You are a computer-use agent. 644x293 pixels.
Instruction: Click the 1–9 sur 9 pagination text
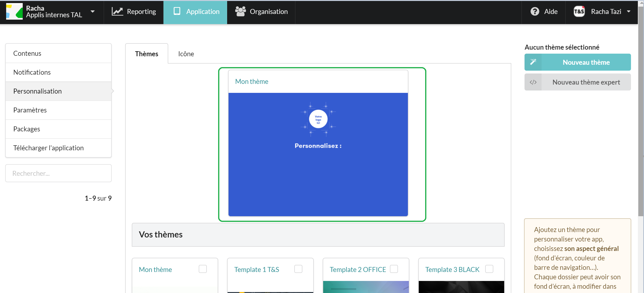click(98, 198)
